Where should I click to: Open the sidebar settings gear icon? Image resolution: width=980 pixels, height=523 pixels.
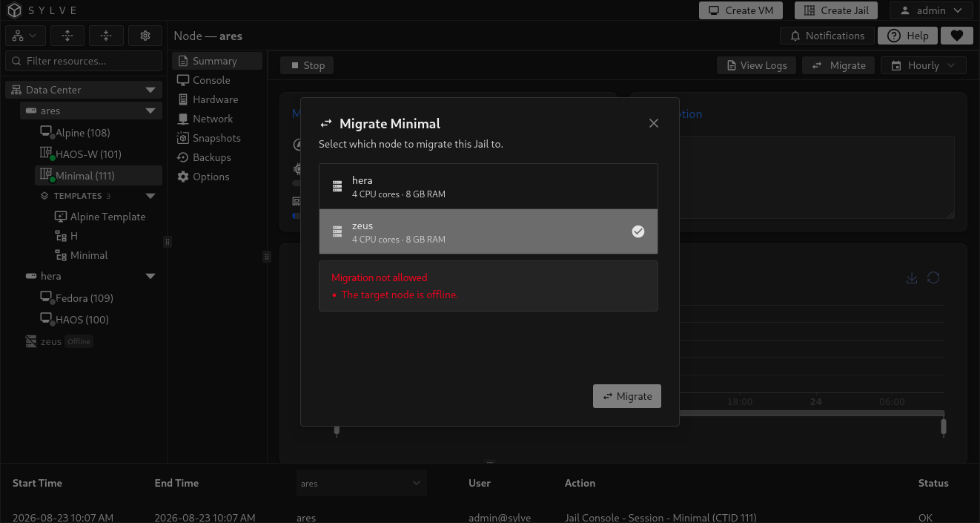click(145, 36)
